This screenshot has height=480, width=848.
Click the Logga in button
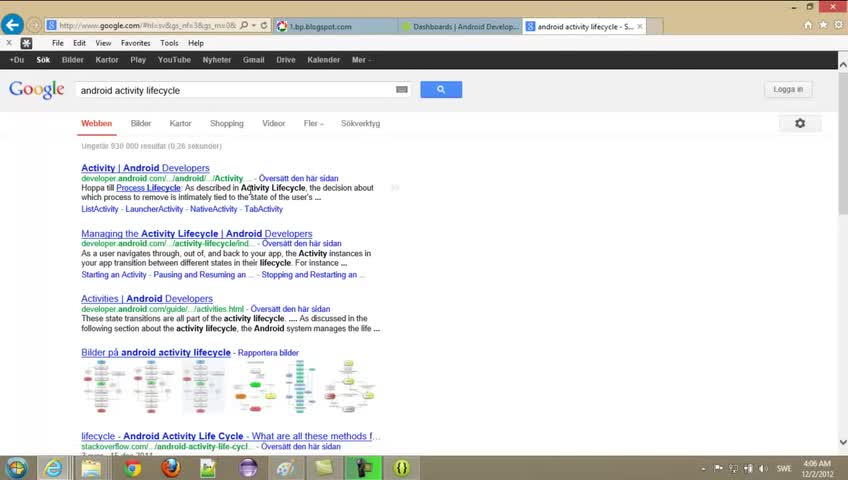click(x=788, y=89)
